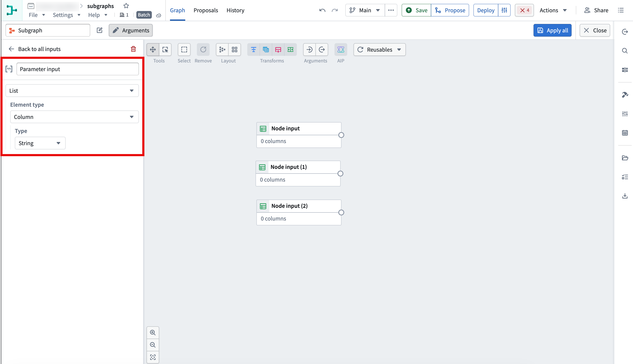The width and height of the screenshot is (633, 364).
Task: Open the List type dropdown
Action: click(x=72, y=91)
